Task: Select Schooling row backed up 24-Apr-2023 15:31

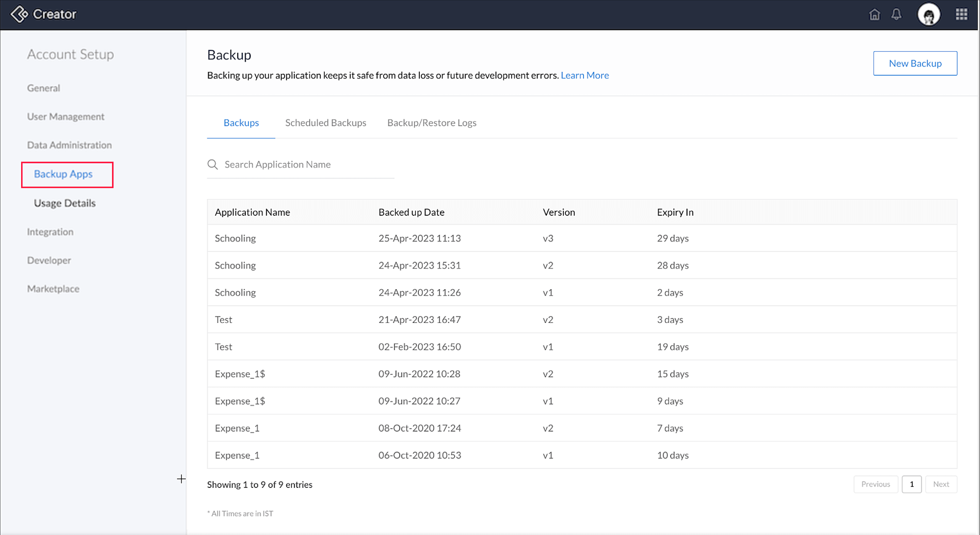Action: (x=582, y=265)
